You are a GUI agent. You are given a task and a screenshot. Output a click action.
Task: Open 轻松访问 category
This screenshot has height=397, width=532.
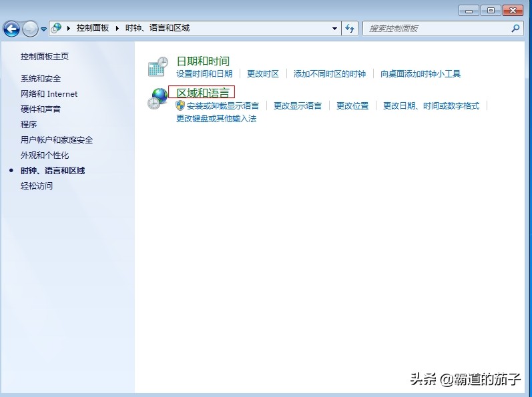[x=37, y=185]
